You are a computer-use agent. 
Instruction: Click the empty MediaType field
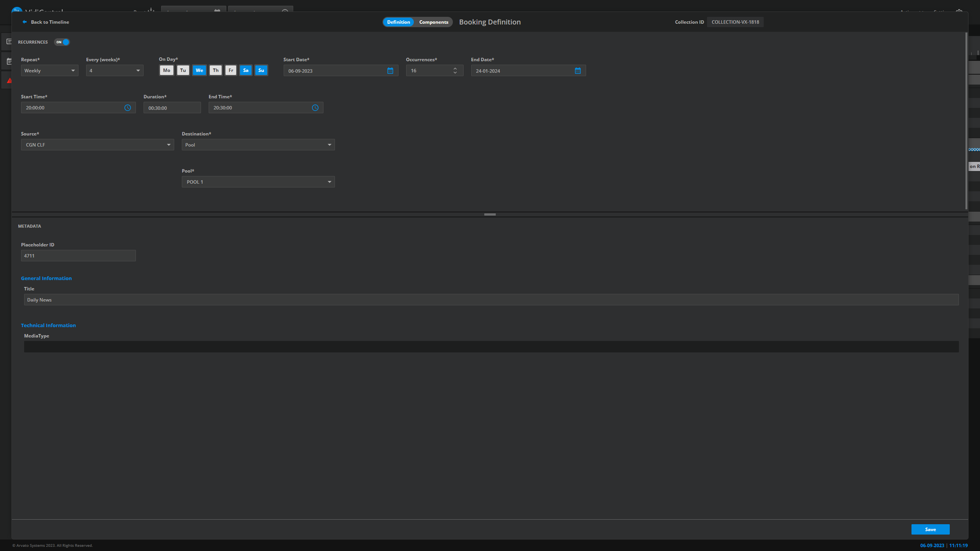click(492, 347)
